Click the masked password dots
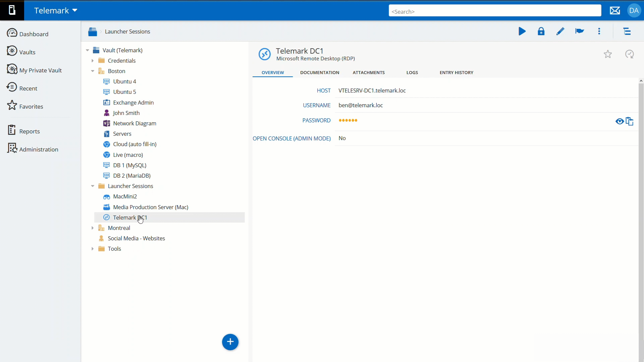644x362 pixels. click(348, 120)
